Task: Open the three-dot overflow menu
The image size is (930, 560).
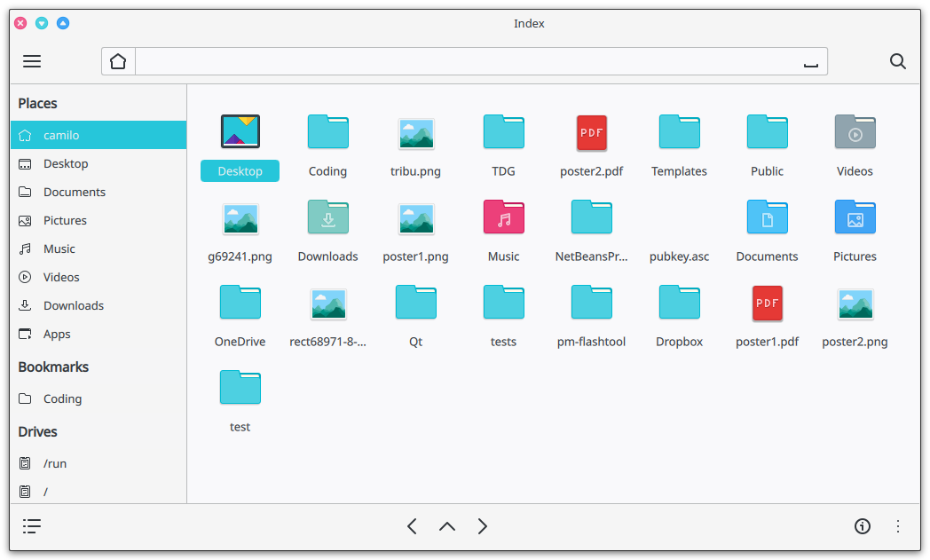Action: tap(897, 526)
